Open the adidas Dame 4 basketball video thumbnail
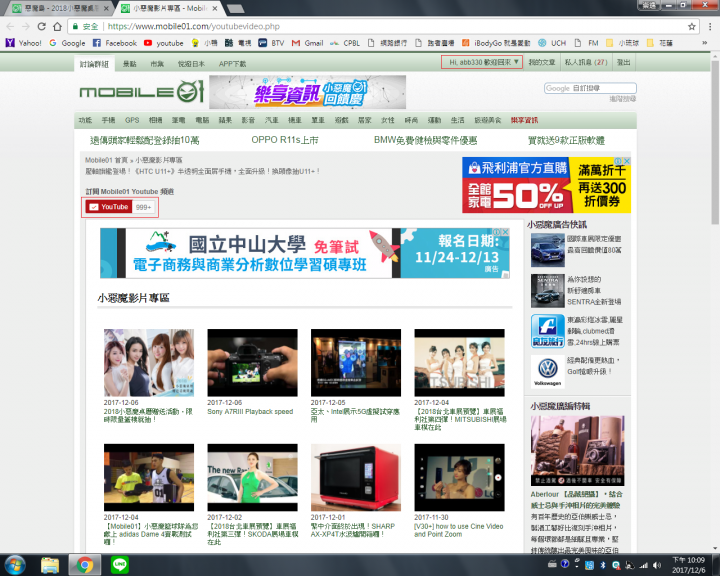 [149, 477]
